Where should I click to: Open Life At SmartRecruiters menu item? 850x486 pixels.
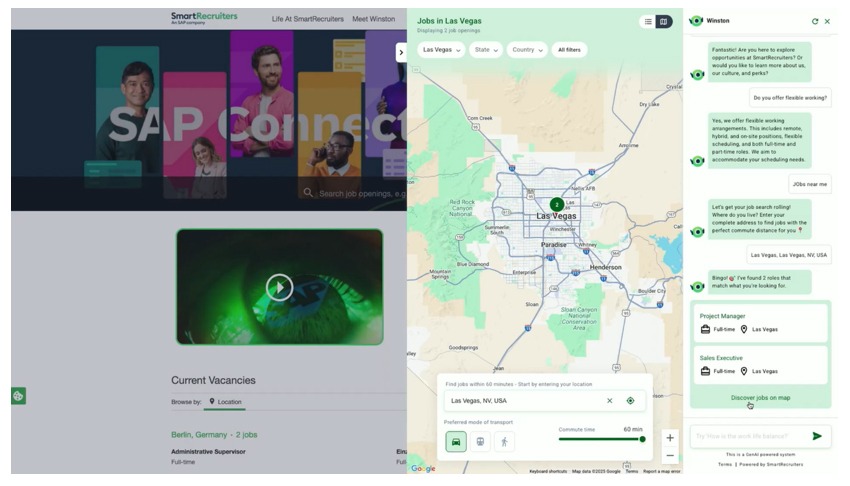307,19
